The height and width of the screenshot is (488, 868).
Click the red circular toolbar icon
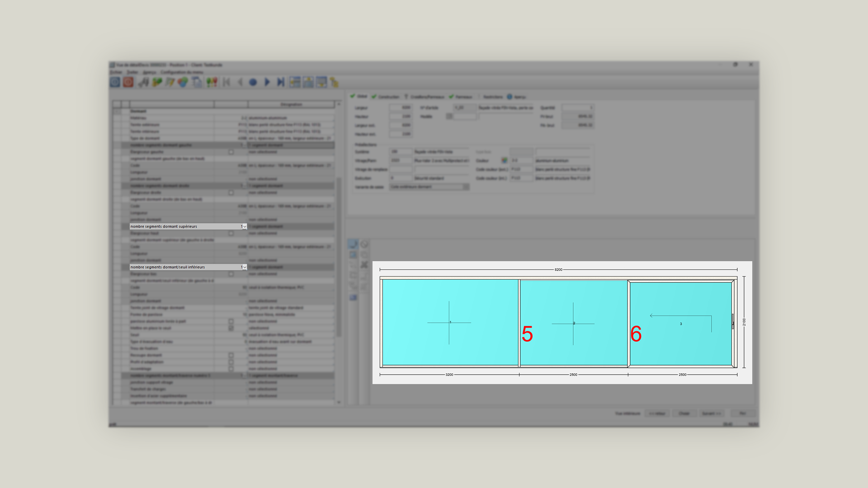[128, 82]
